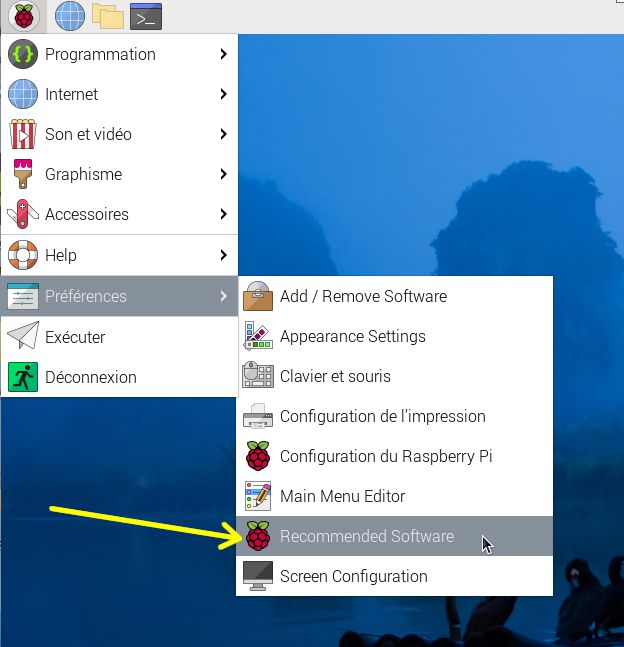Click the Clavier et souris keyboard icon
The height and width of the screenshot is (647, 624).
click(x=258, y=375)
